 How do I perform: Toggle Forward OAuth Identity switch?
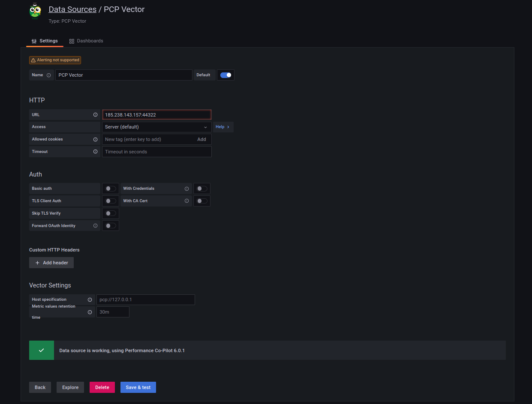pyautogui.click(x=111, y=226)
